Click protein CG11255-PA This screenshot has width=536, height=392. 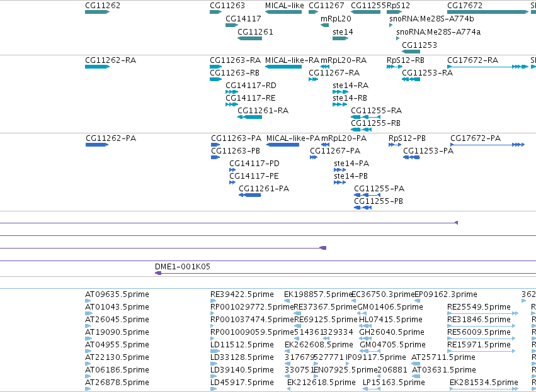[x=367, y=195]
